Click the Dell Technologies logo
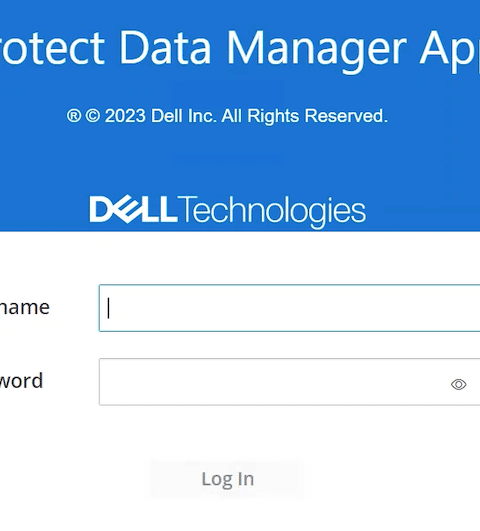Image resolution: width=480 pixels, height=531 pixels. click(228, 210)
